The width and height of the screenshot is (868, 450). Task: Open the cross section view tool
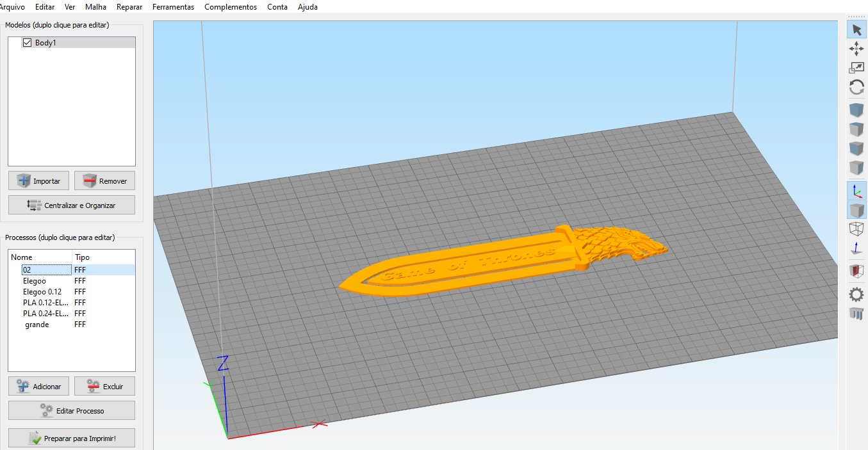[x=856, y=271]
